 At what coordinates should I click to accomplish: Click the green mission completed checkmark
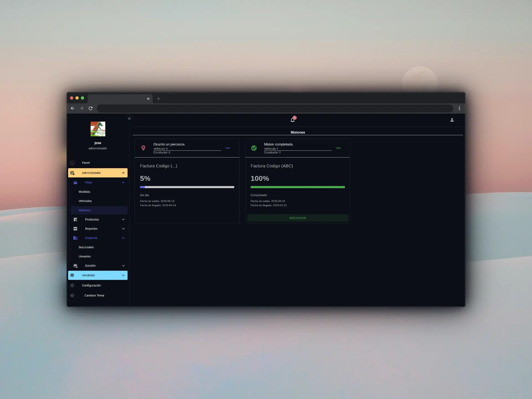[x=254, y=148]
